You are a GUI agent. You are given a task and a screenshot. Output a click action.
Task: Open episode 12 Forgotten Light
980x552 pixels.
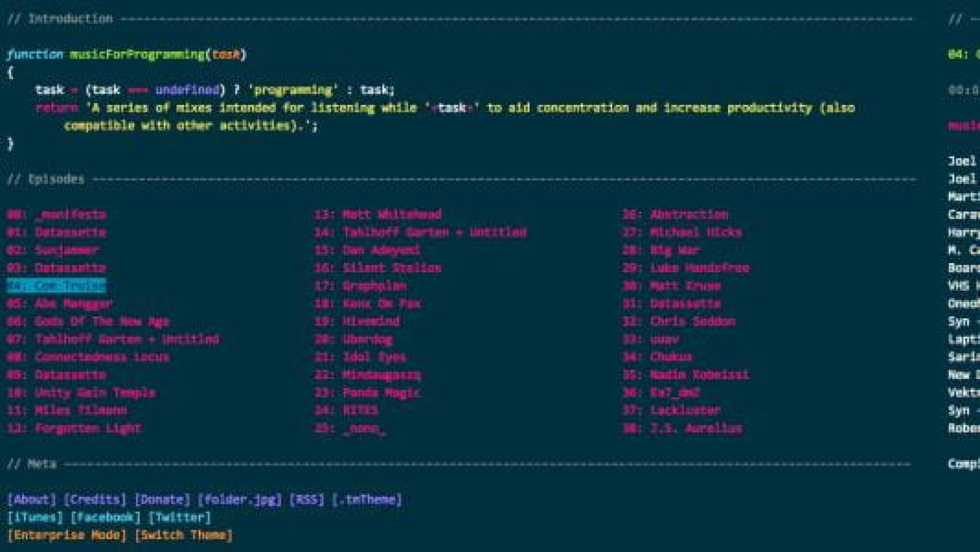74,429
